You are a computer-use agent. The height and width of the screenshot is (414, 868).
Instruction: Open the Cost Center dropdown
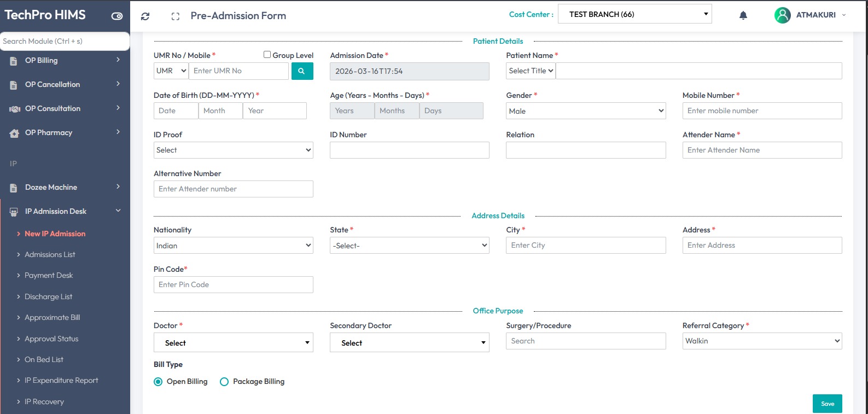634,14
